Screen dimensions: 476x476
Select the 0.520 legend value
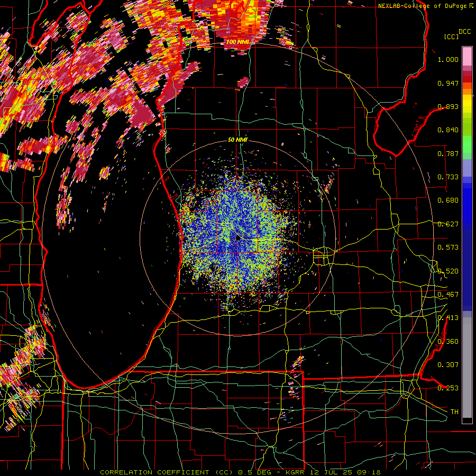click(448, 271)
